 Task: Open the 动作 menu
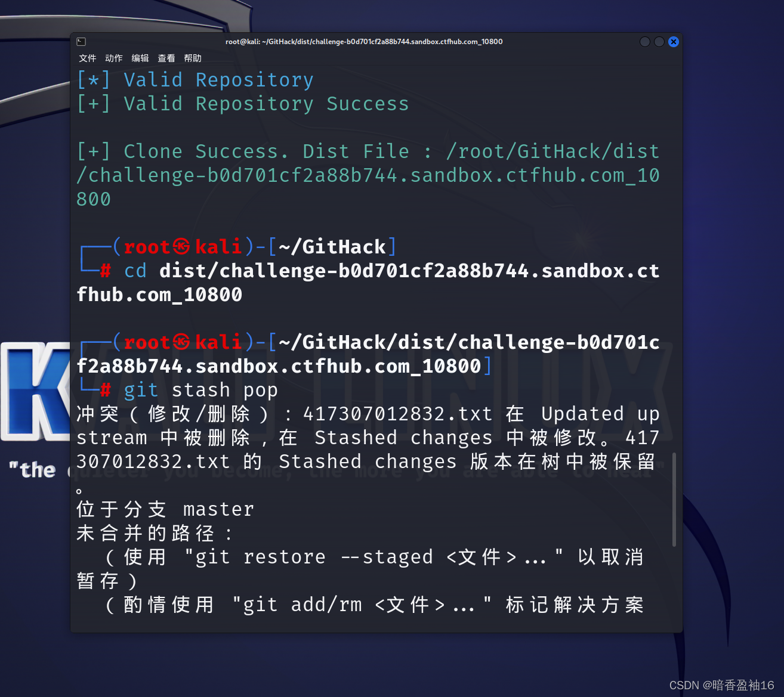point(114,58)
